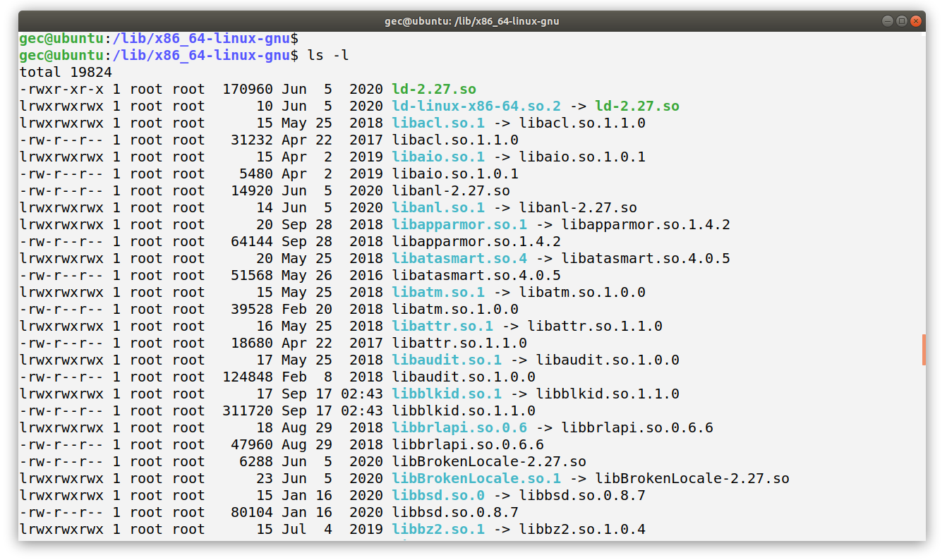This screenshot has width=947, height=560.
Task: Click the typed command 'ls -l'
Action: [328, 55]
